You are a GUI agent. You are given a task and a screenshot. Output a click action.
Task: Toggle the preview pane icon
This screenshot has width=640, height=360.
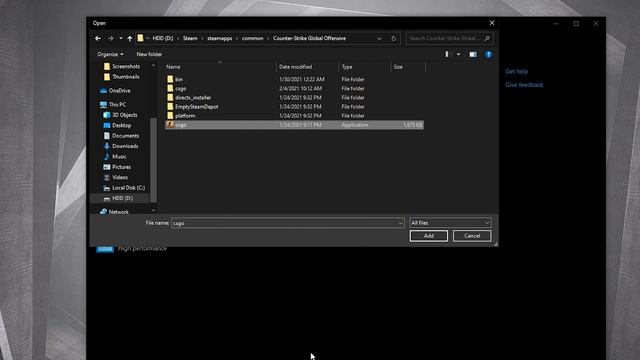[x=473, y=54]
